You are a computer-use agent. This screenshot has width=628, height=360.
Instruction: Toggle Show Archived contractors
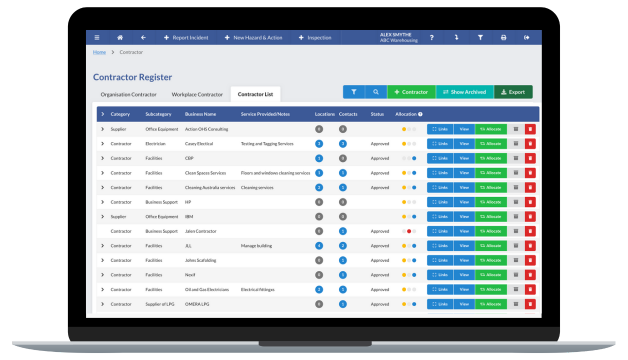tap(465, 92)
